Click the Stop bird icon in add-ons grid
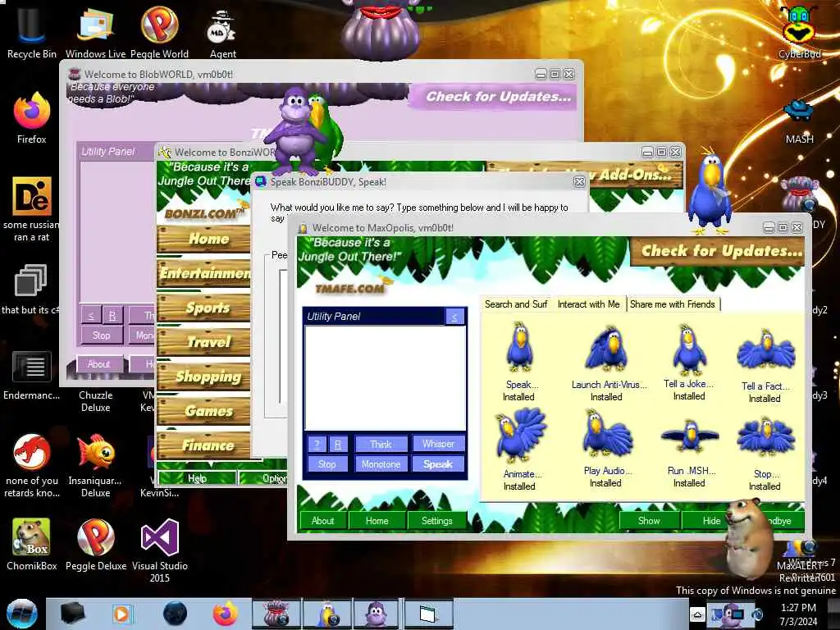This screenshot has height=630, width=840. tap(765, 437)
